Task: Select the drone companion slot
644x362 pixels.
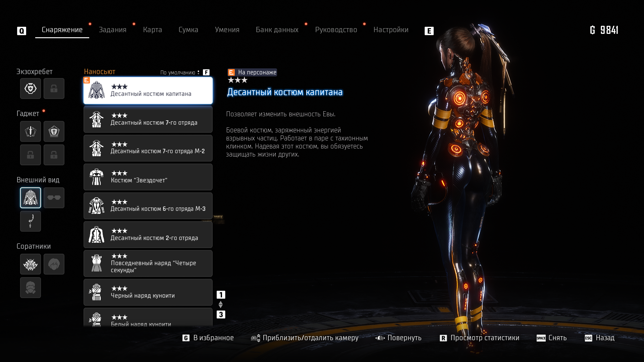Action: pos(31,264)
